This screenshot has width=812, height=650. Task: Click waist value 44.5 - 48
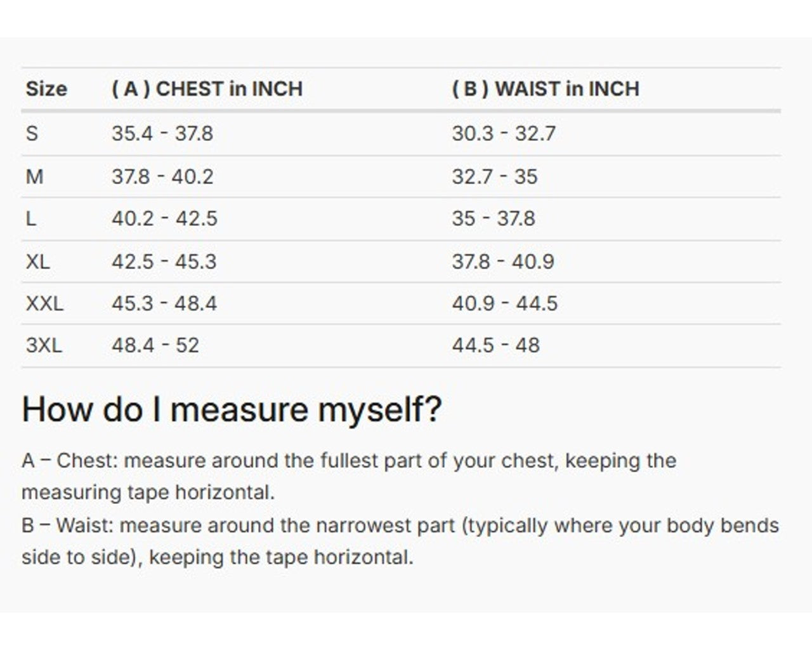click(x=496, y=345)
